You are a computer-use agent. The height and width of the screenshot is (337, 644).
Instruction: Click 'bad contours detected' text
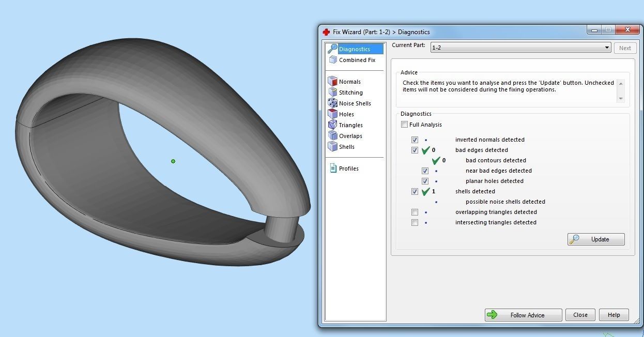[496, 160]
